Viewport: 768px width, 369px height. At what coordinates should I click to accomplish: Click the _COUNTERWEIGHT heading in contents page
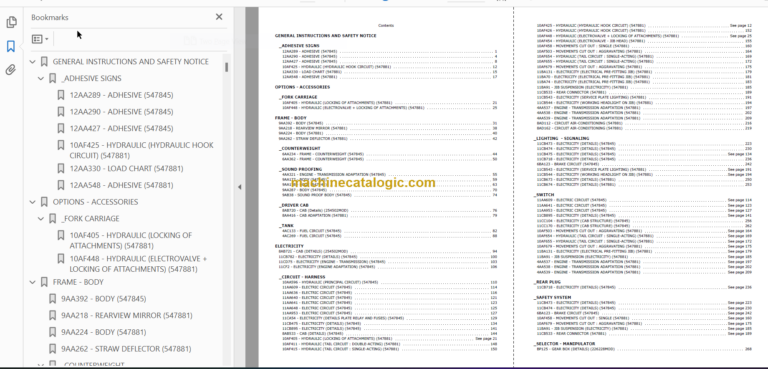[300, 148]
